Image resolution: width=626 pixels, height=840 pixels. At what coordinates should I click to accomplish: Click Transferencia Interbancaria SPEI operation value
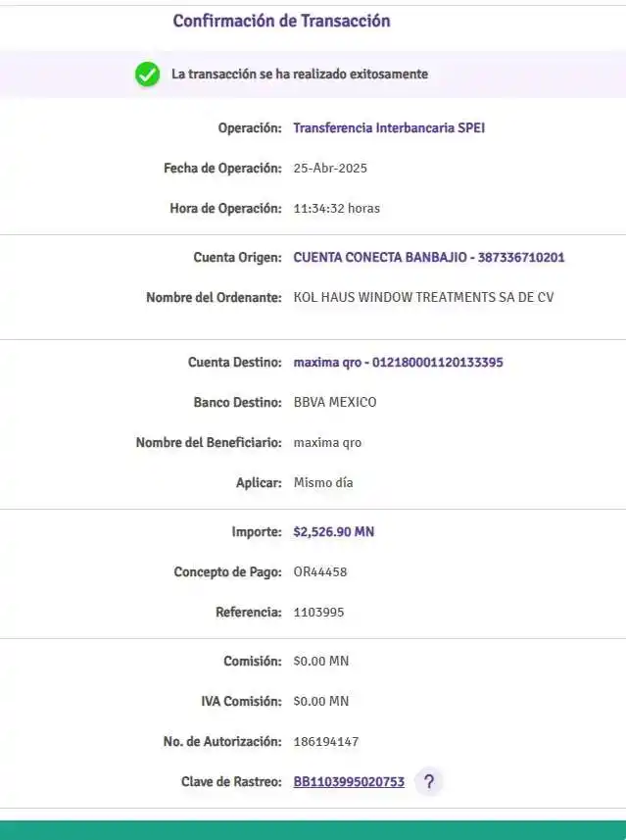(x=389, y=128)
